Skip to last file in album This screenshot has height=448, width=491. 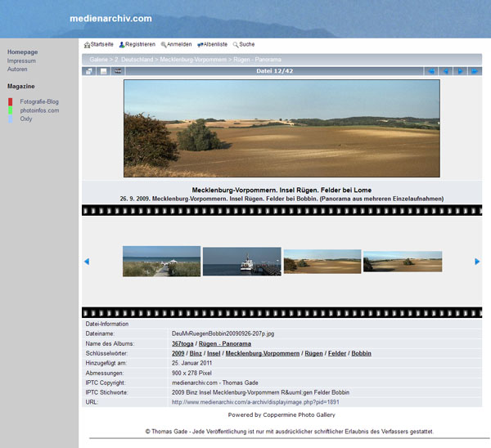pyautogui.click(x=475, y=71)
